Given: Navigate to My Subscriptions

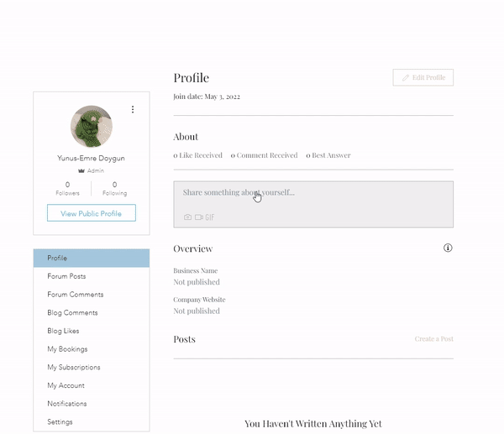Looking at the screenshot, I should click(x=74, y=368).
